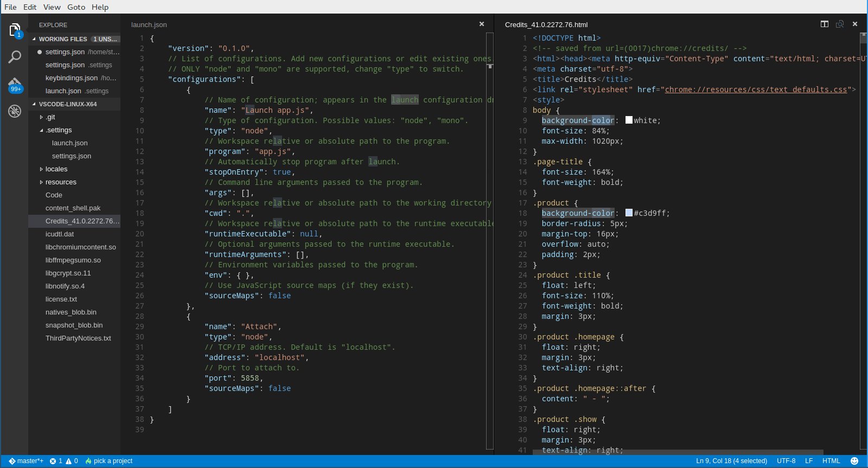Select license.txt file

tap(74, 299)
